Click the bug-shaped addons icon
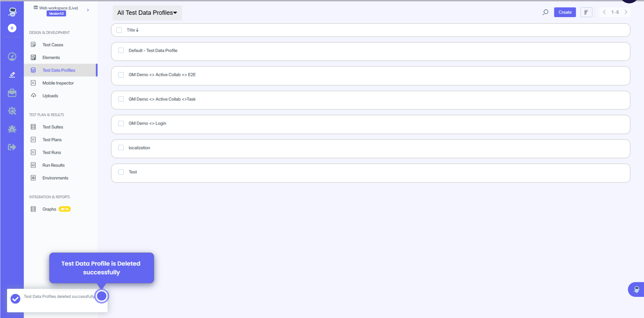This screenshot has height=318, width=644. (x=12, y=129)
